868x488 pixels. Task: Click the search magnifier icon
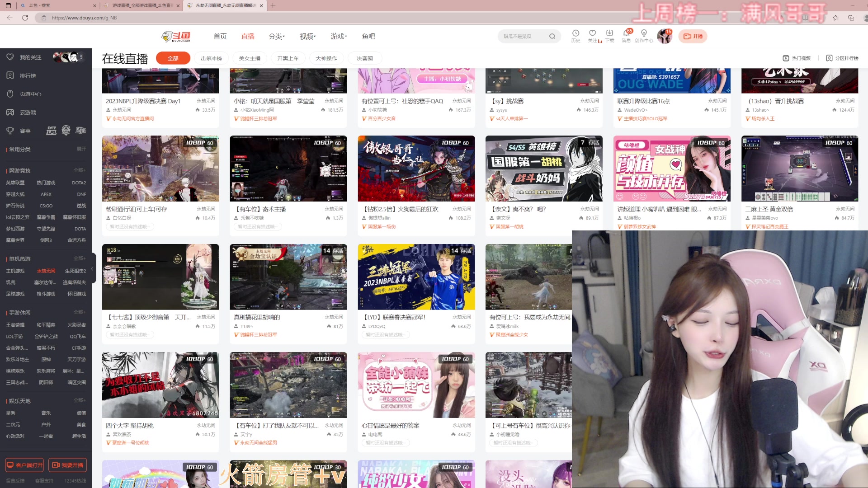tap(552, 36)
